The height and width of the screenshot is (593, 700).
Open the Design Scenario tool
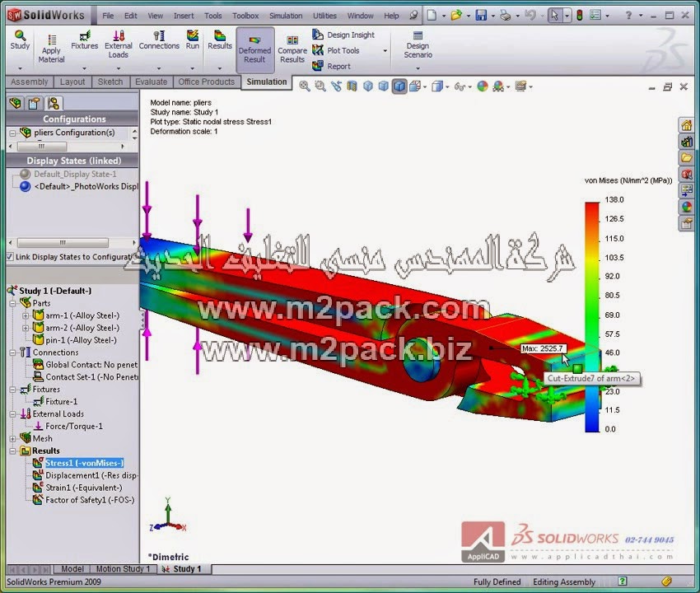(418, 44)
